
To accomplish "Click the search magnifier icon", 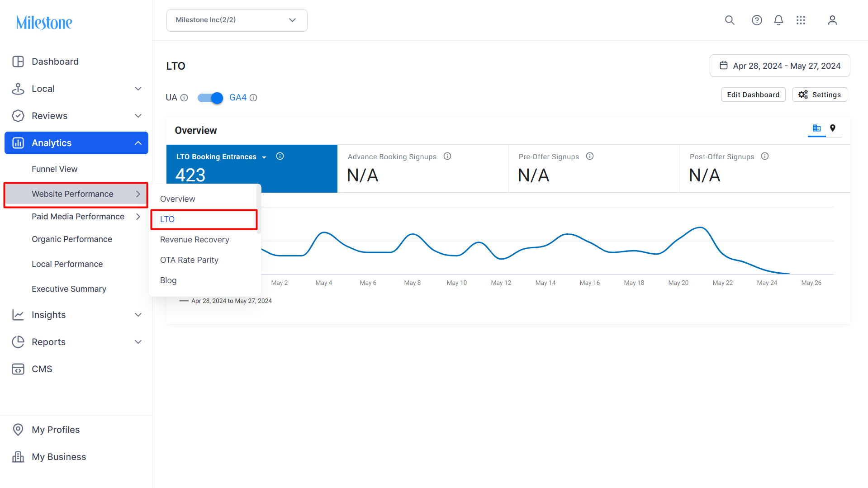I will point(730,20).
